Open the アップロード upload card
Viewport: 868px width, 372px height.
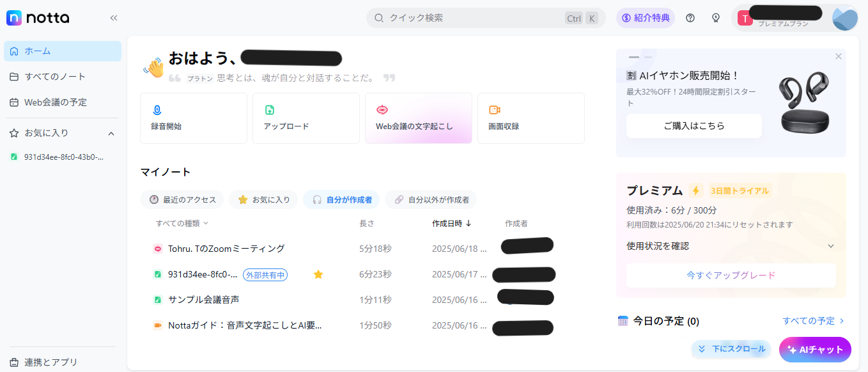coord(306,118)
